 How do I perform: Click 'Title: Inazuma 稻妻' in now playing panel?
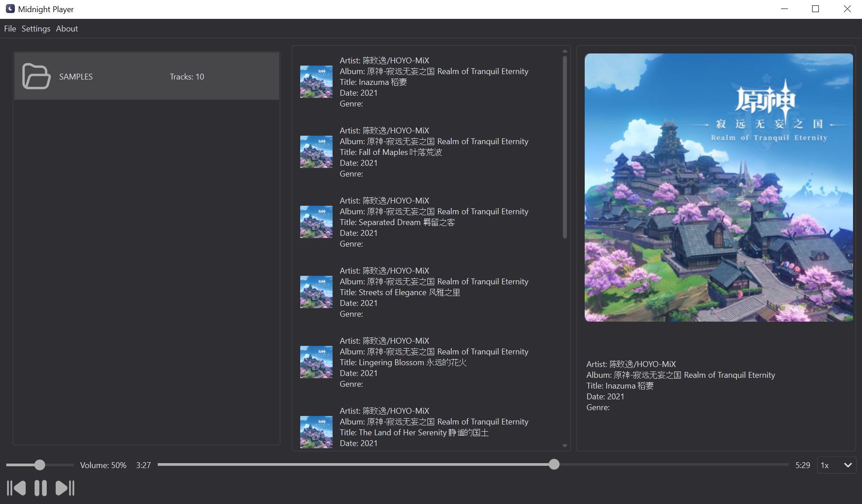[620, 386]
